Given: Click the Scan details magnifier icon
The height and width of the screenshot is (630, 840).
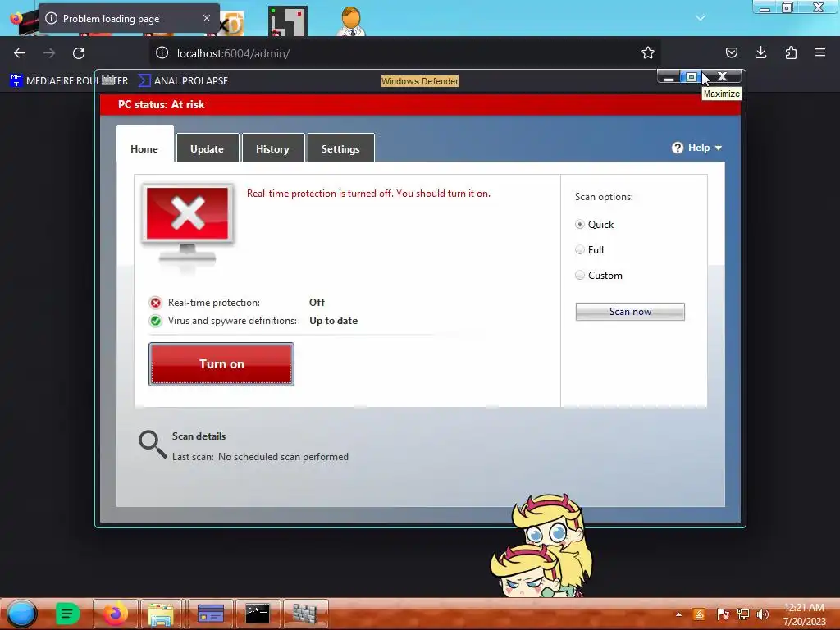Looking at the screenshot, I should (x=153, y=445).
